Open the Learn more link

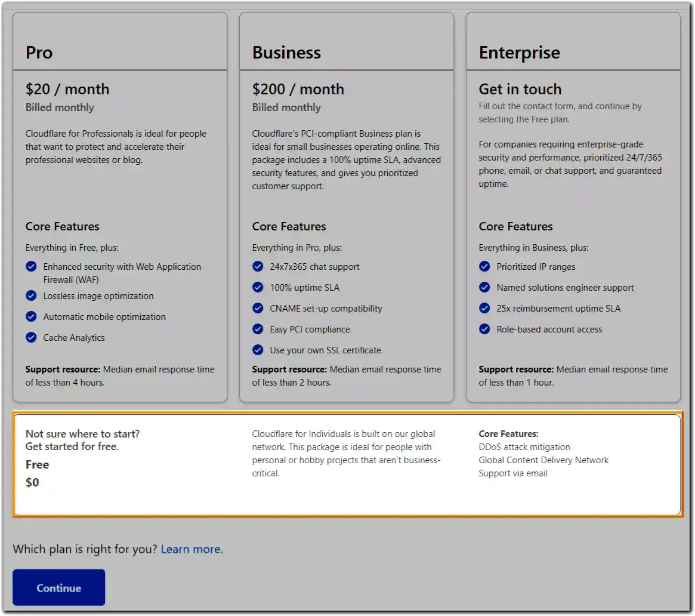[191, 549]
